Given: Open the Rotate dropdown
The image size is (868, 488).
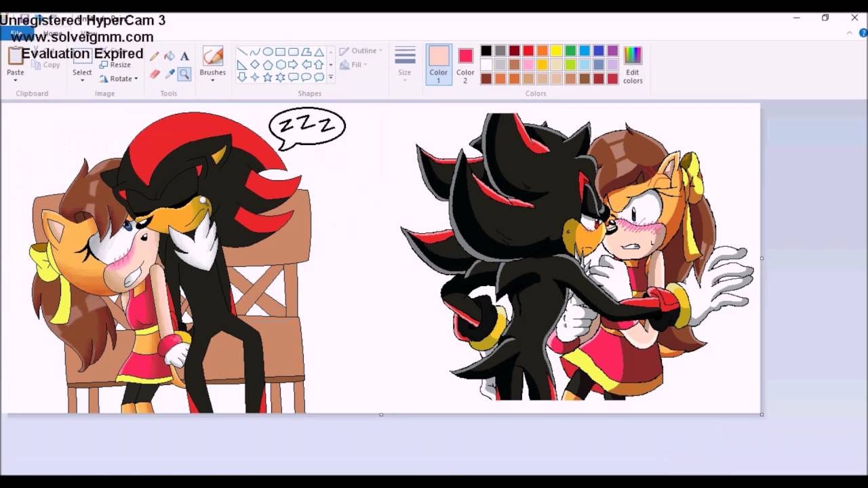Looking at the screenshot, I should (119, 79).
